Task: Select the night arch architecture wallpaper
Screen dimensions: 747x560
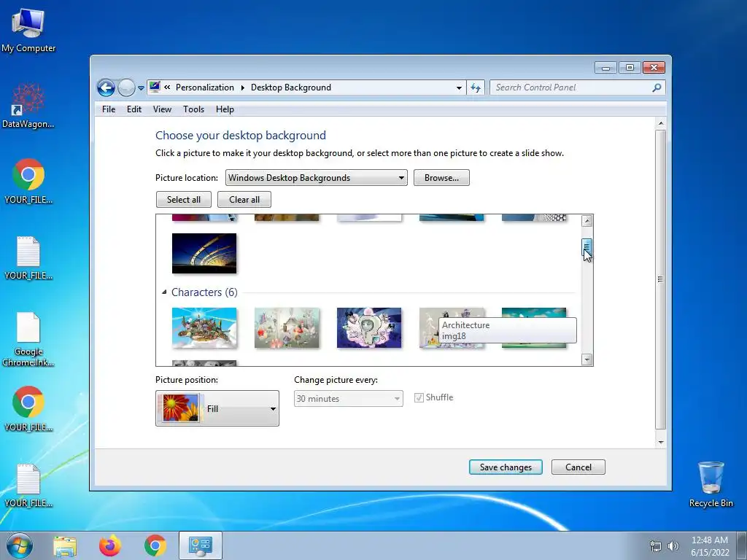Action: tap(204, 253)
